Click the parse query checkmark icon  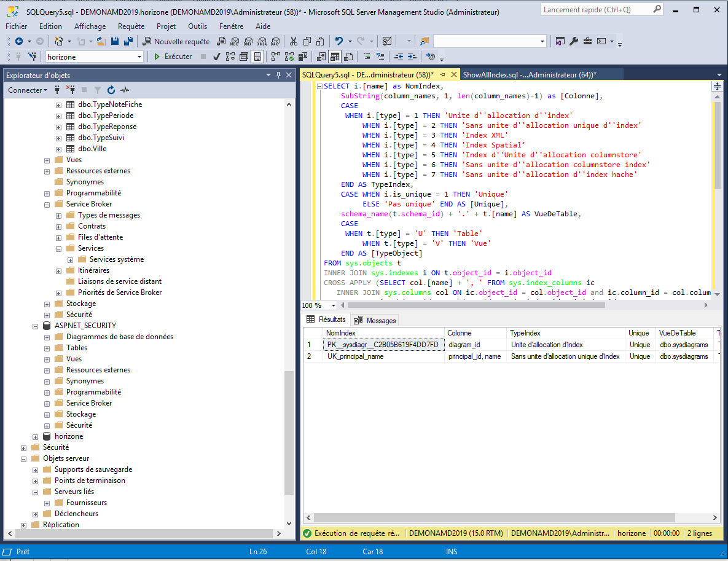(217, 57)
